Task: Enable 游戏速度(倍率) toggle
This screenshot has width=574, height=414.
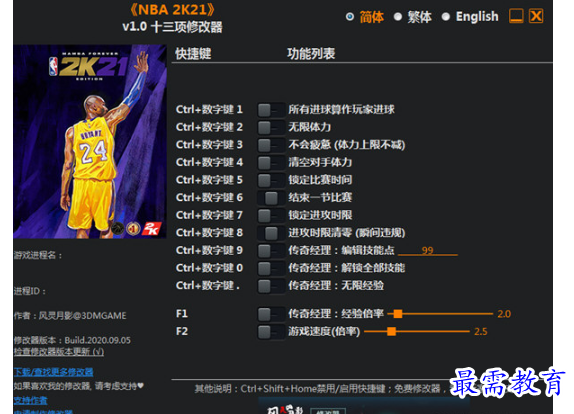Action: [x=271, y=332]
